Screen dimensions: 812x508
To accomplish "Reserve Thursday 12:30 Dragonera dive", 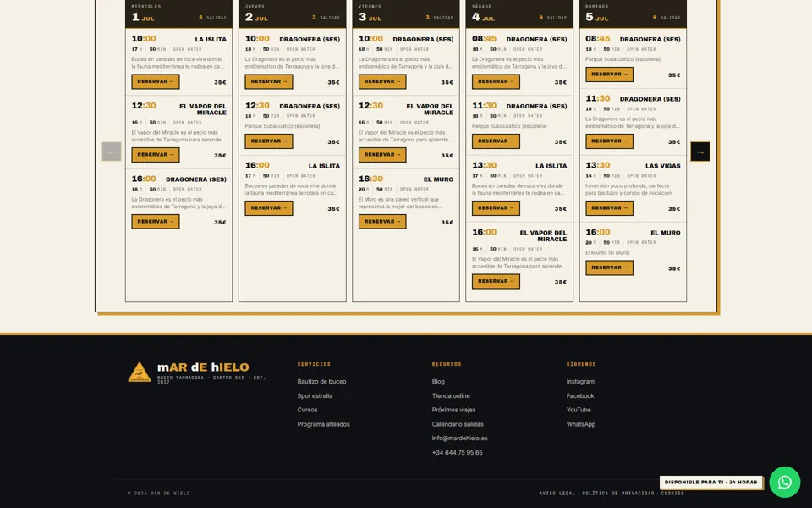I will pyautogui.click(x=269, y=141).
